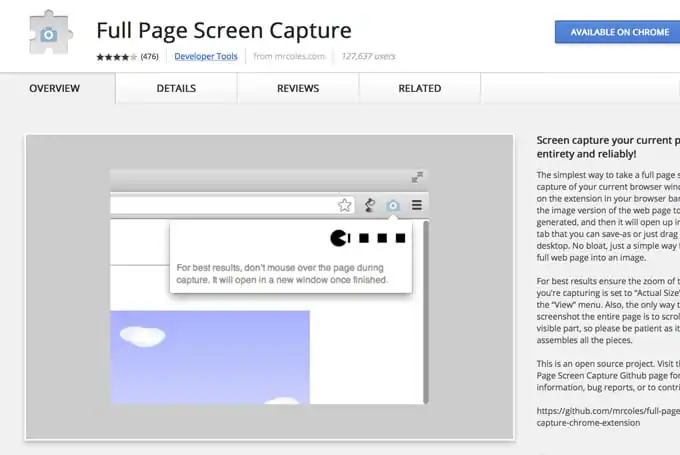The width and height of the screenshot is (680, 455).
Task: Click the Available on Chrome button
Action: point(618,32)
